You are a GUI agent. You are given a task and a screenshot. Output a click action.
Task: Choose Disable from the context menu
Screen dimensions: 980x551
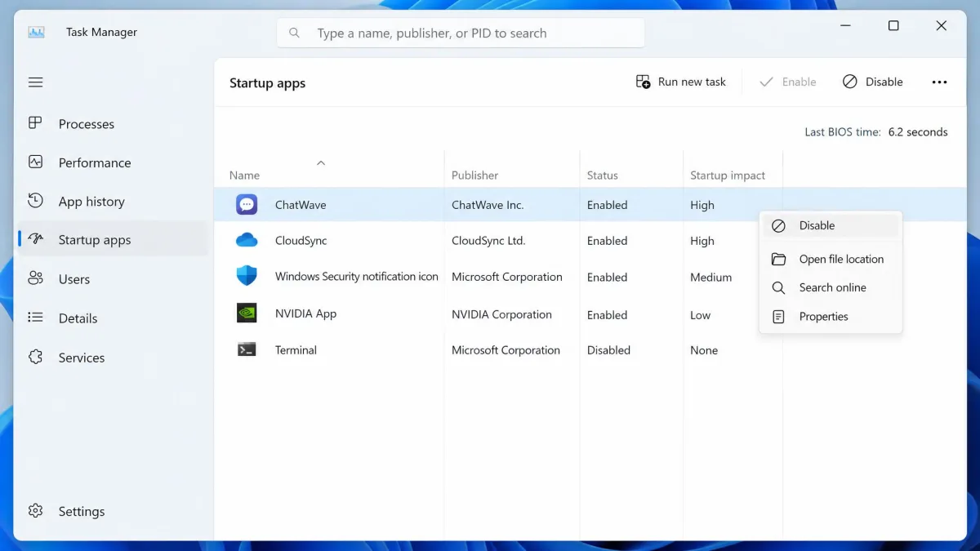pyautogui.click(x=831, y=226)
